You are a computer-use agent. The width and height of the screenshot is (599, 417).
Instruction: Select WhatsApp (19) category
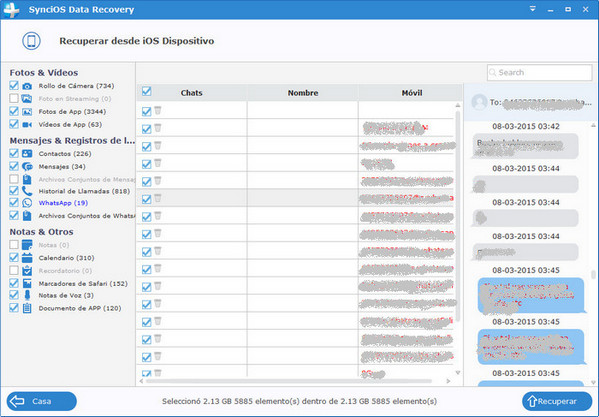pos(63,203)
